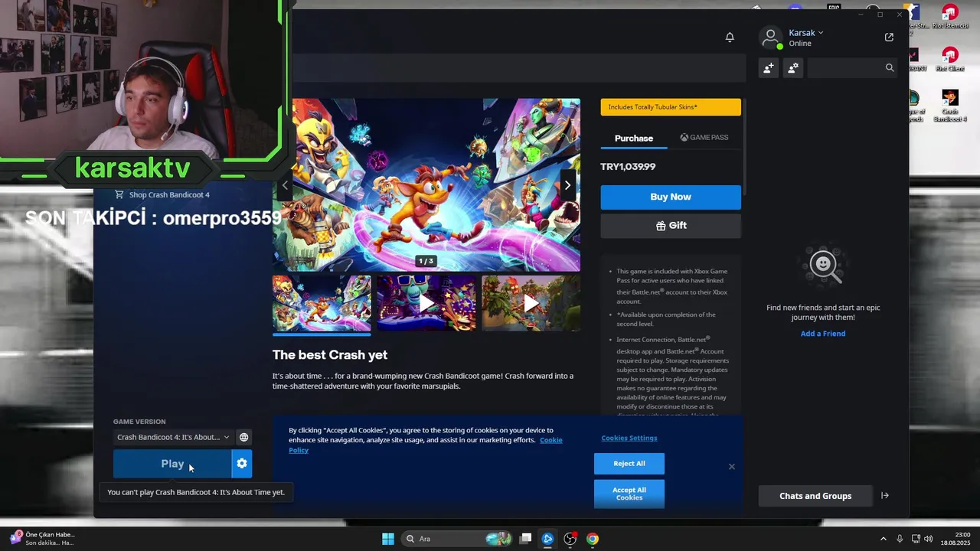Open Öne Çıkan Haberler news widget
This screenshot has height=551, width=980.
[x=42, y=539]
